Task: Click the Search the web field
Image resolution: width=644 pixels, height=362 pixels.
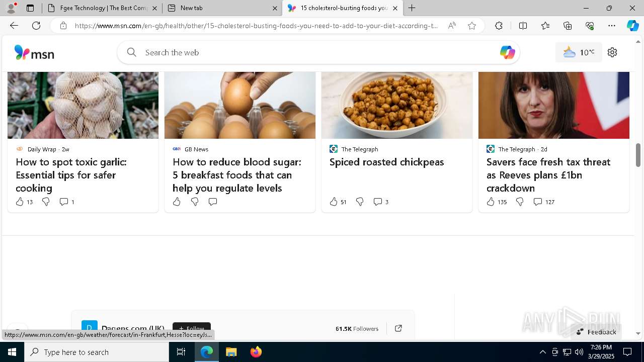Action: (319, 52)
